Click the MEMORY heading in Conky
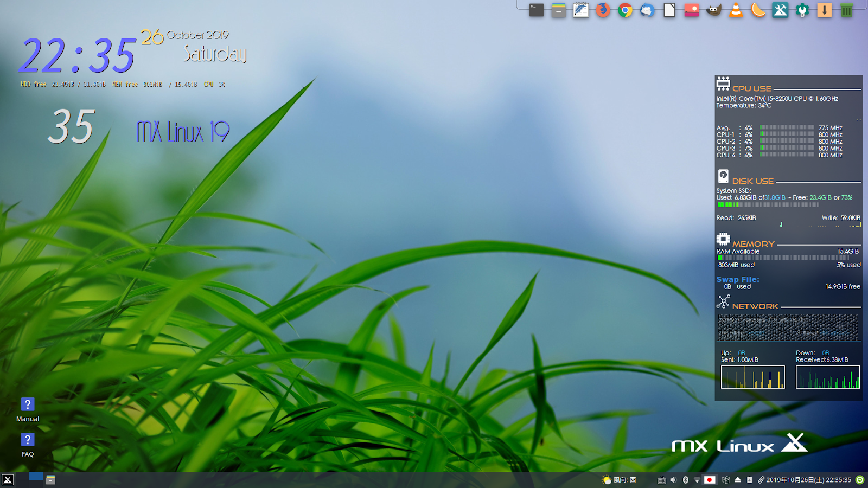 point(754,244)
